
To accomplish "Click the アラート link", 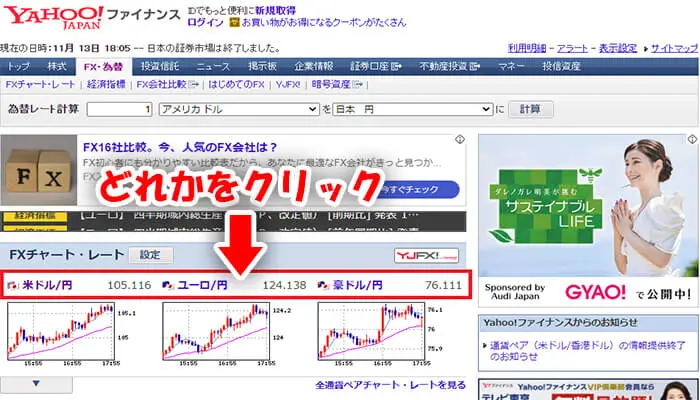I will pos(573,49).
